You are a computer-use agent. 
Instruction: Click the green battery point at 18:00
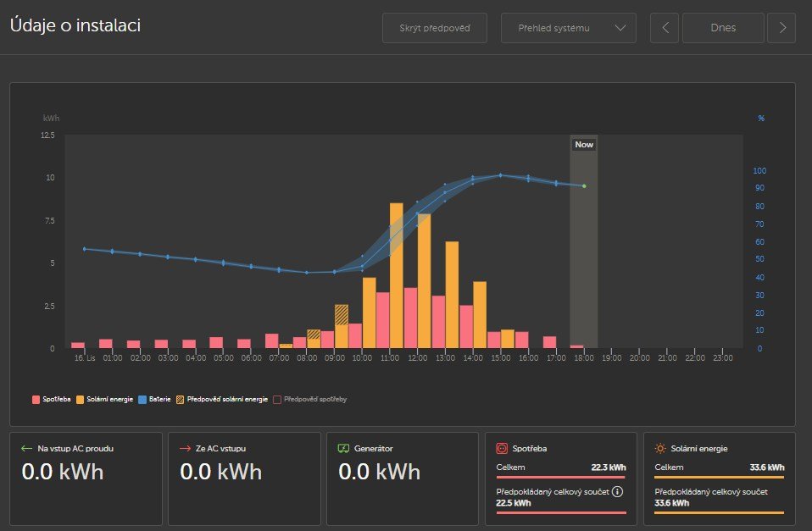(584, 185)
